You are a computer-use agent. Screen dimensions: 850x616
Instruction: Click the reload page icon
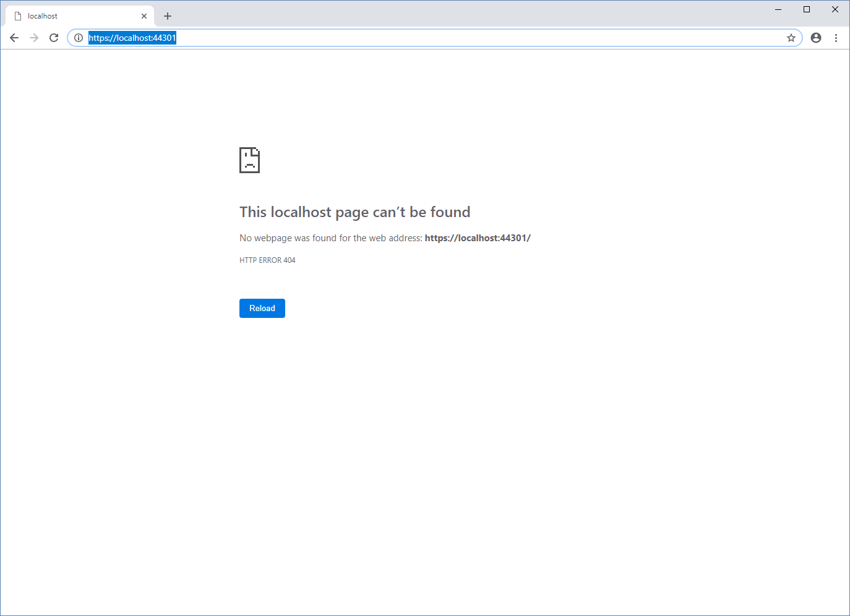click(54, 38)
